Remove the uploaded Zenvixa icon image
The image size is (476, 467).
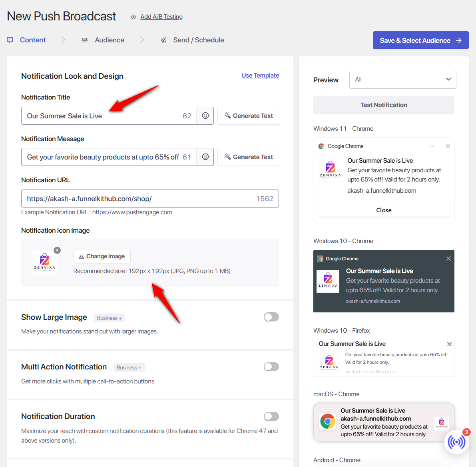point(57,250)
